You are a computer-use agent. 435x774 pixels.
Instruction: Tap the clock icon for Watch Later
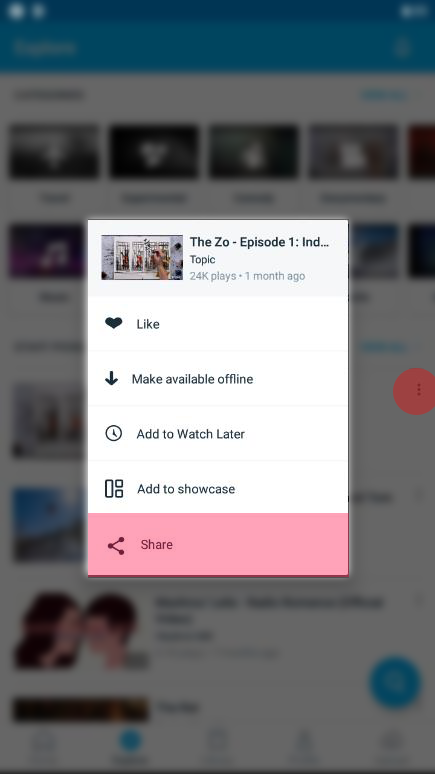click(x=114, y=433)
